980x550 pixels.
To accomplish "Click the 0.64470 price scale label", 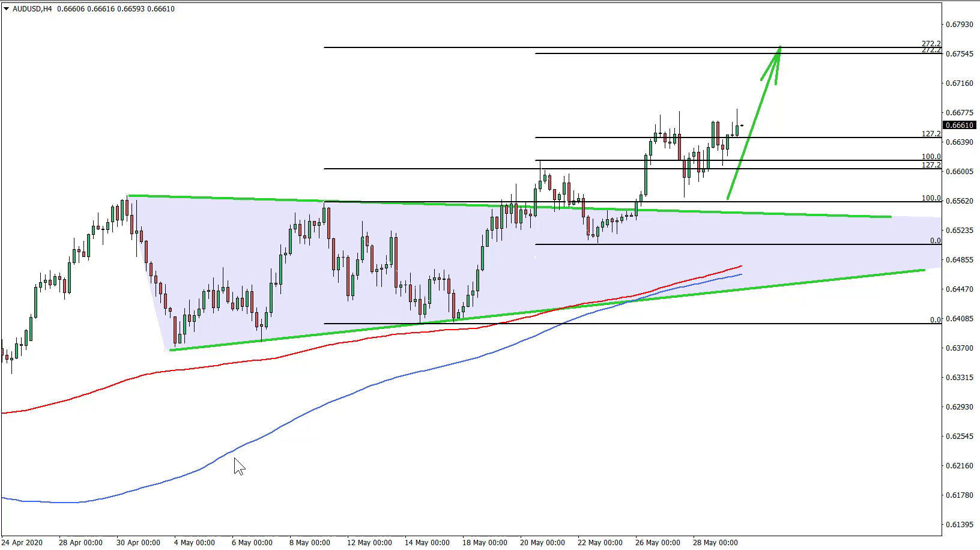I will [x=959, y=289].
